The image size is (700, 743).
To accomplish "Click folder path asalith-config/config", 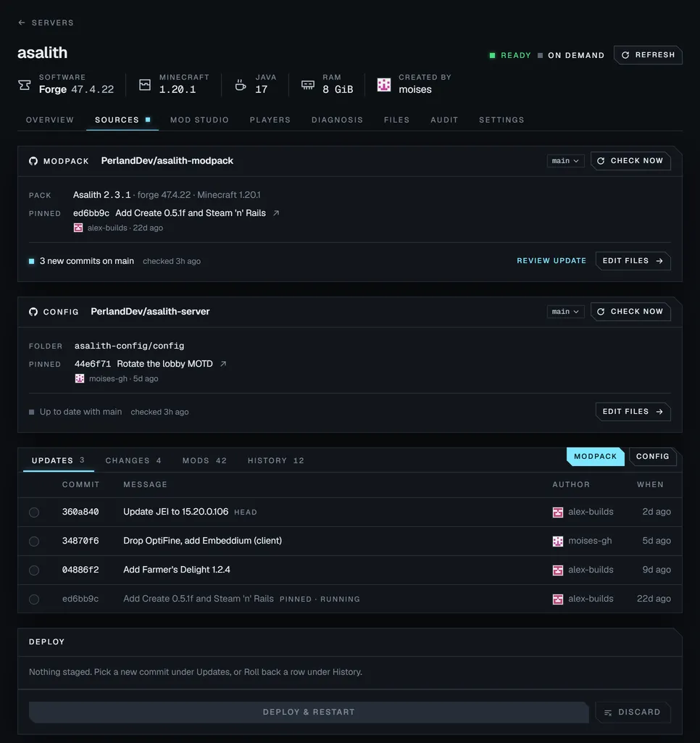I will click(129, 346).
